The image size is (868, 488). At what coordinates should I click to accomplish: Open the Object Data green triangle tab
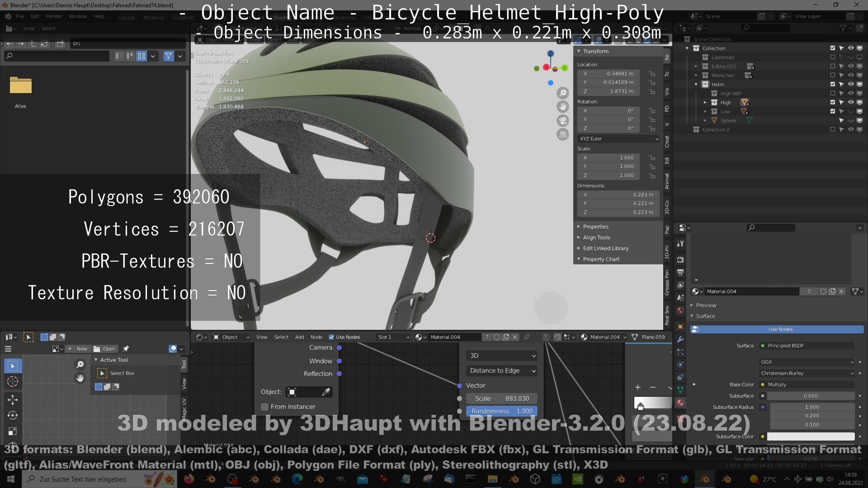click(x=680, y=390)
